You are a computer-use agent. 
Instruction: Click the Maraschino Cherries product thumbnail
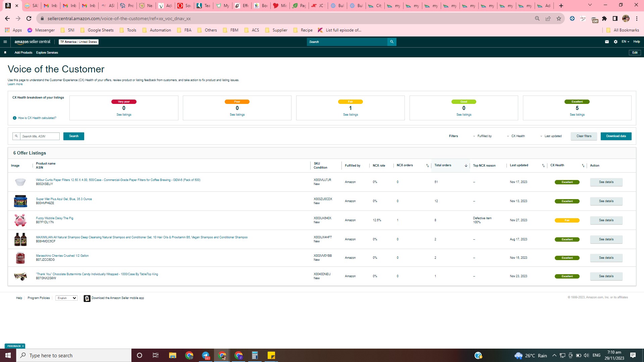20,258
